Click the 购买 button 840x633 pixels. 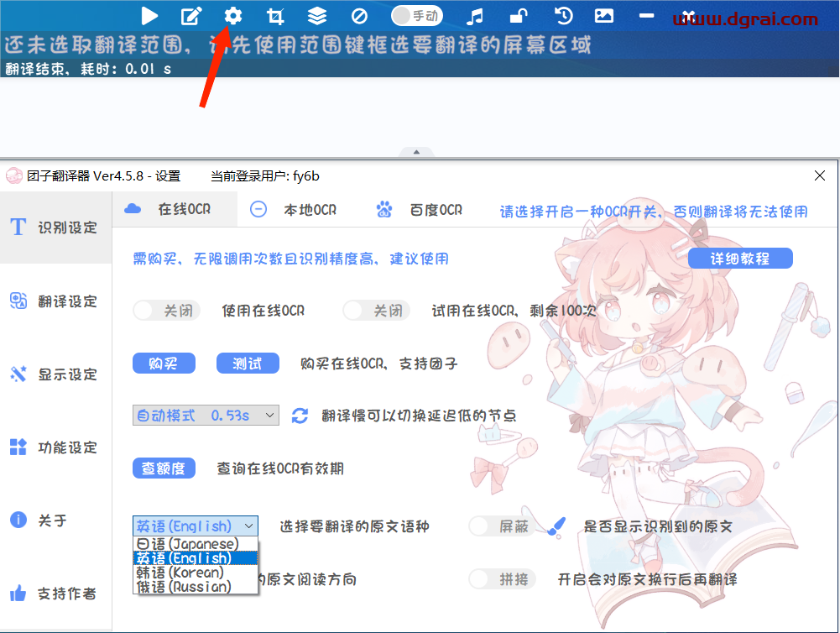[x=164, y=364]
